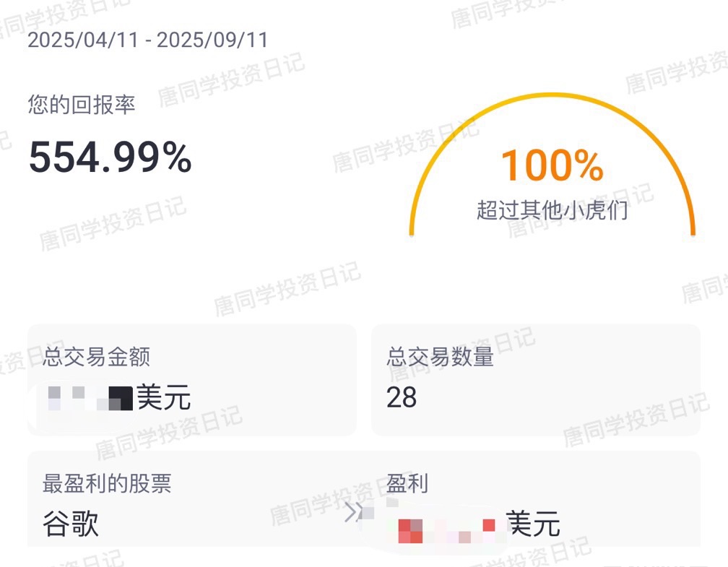
Task: Click 美元 beside the profit amount
Action: [533, 524]
